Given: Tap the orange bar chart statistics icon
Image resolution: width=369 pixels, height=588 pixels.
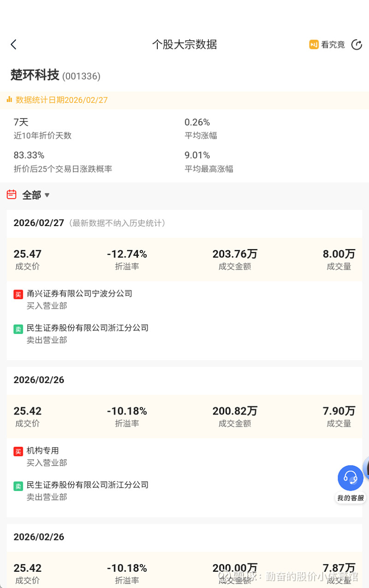Looking at the screenshot, I should pos(9,100).
